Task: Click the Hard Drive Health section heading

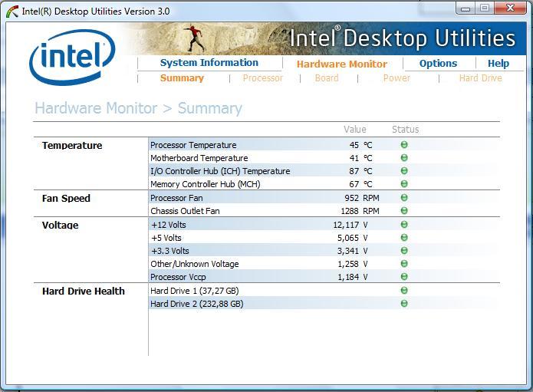Action: click(x=84, y=291)
